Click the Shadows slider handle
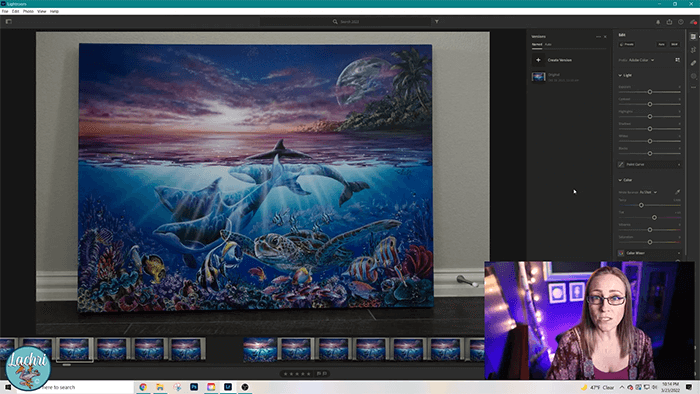Screen dimensions: 700x394 click(x=650, y=129)
